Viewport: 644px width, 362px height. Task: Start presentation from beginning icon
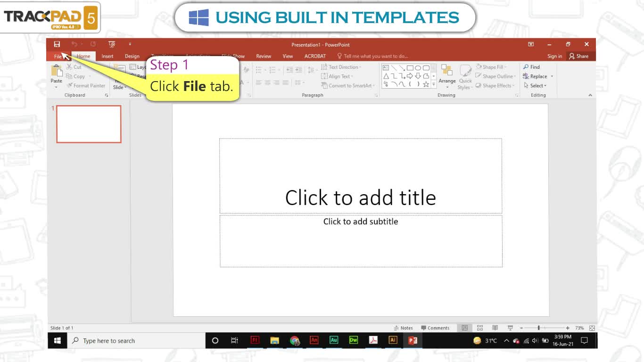click(x=112, y=44)
